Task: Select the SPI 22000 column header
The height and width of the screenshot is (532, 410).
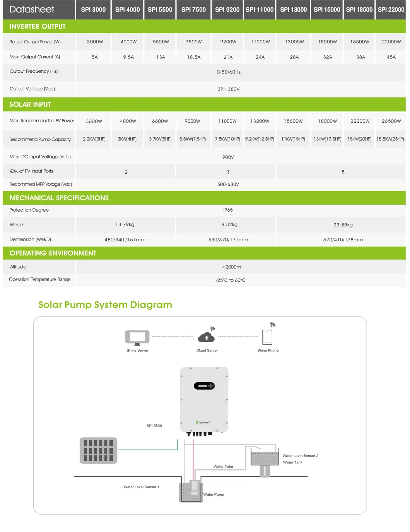Action: coord(391,10)
